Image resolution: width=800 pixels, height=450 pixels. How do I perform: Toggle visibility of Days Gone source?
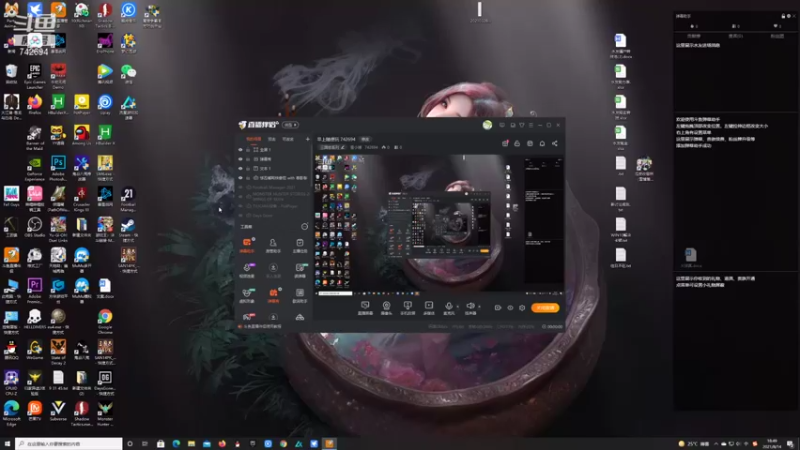pos(241,215)
